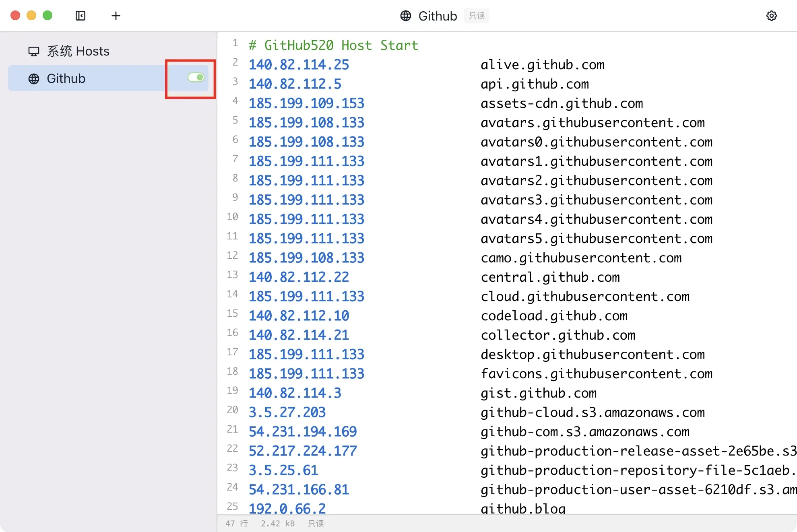The width and height of the screenshot is (797, 532).
Task: Click hostname github-com.s3.amazonaws.com
Action: tap(585, 431)
